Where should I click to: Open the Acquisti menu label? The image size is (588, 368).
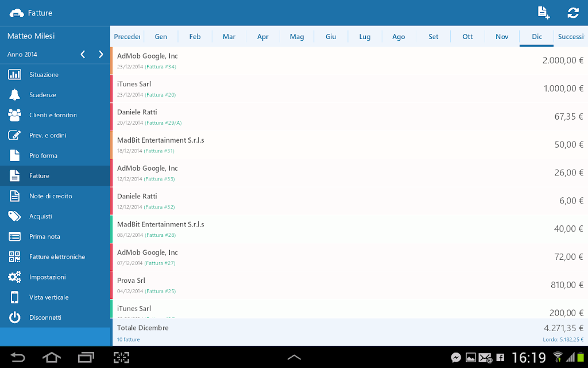41,216
